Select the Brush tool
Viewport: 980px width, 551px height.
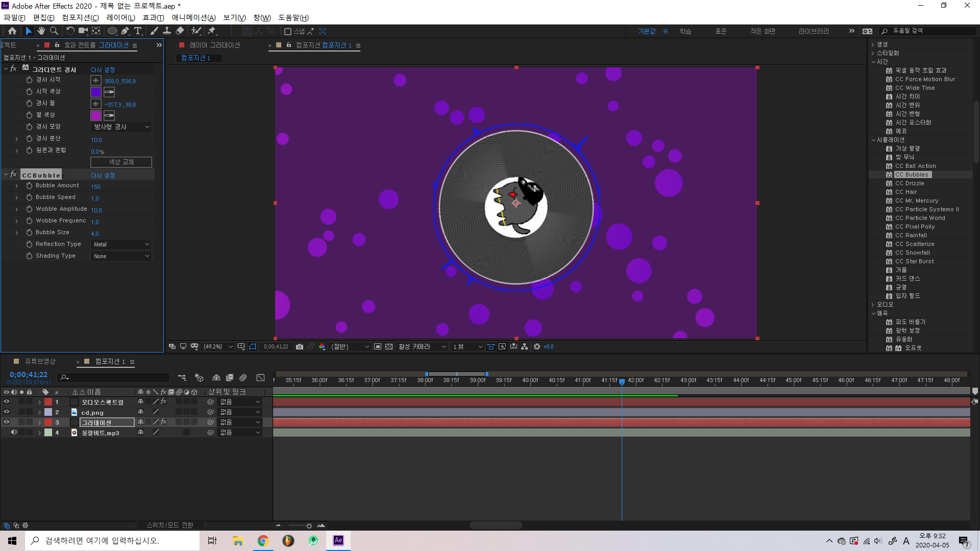coord(154,31)
